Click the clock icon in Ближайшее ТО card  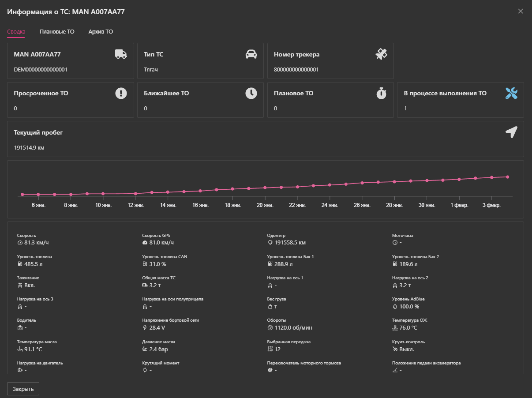251,93
